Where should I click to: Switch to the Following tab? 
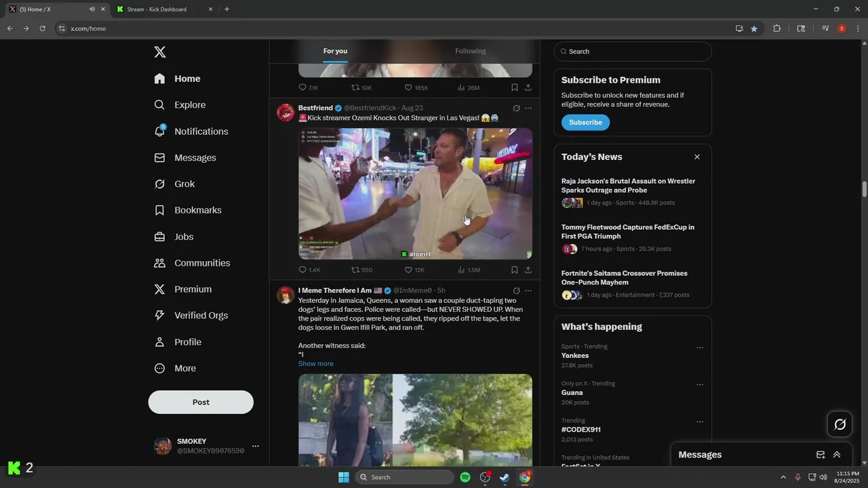tap(470, 51)
